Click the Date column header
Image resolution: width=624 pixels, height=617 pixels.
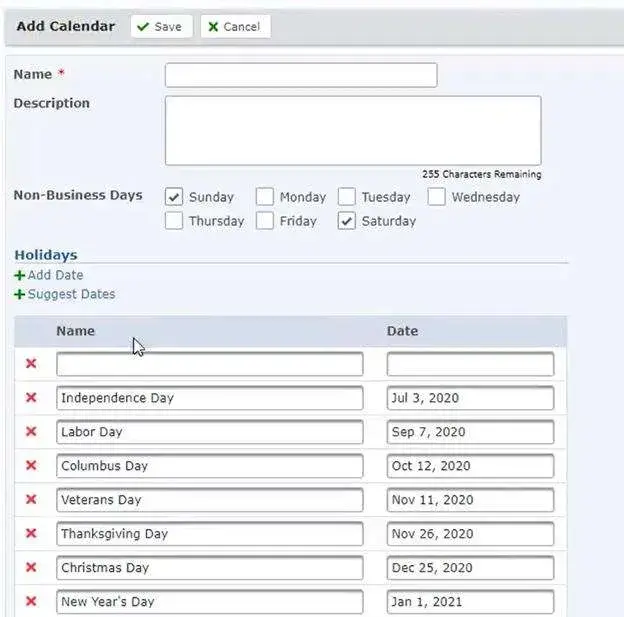coord(402,331)
